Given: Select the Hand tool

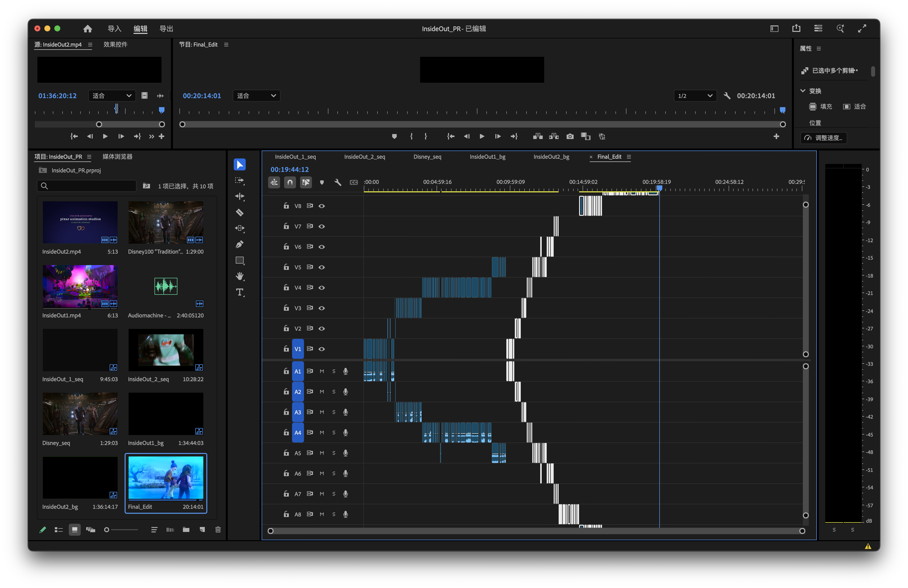Looking at the screenshot, I should tap(240, 276).
